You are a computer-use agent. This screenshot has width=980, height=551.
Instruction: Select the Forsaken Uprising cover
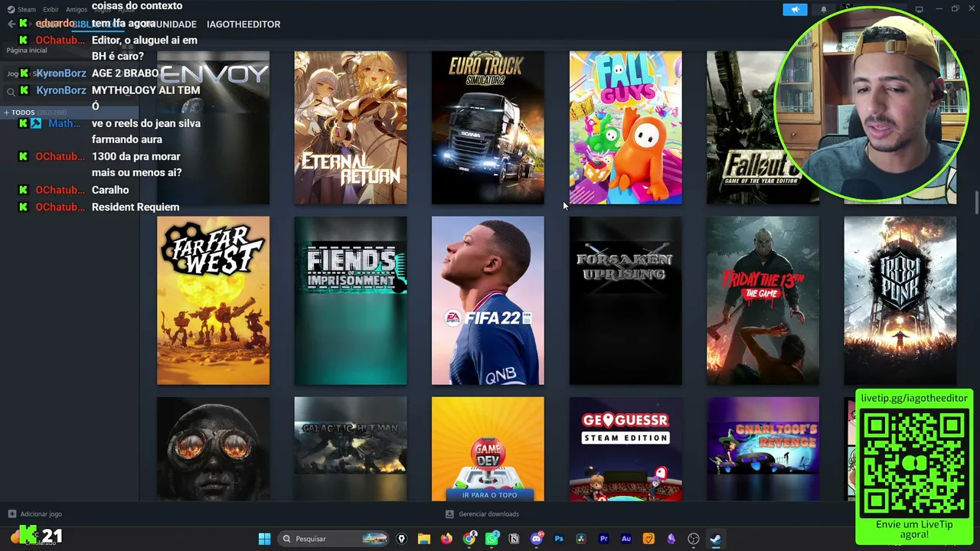coord(626,301)
